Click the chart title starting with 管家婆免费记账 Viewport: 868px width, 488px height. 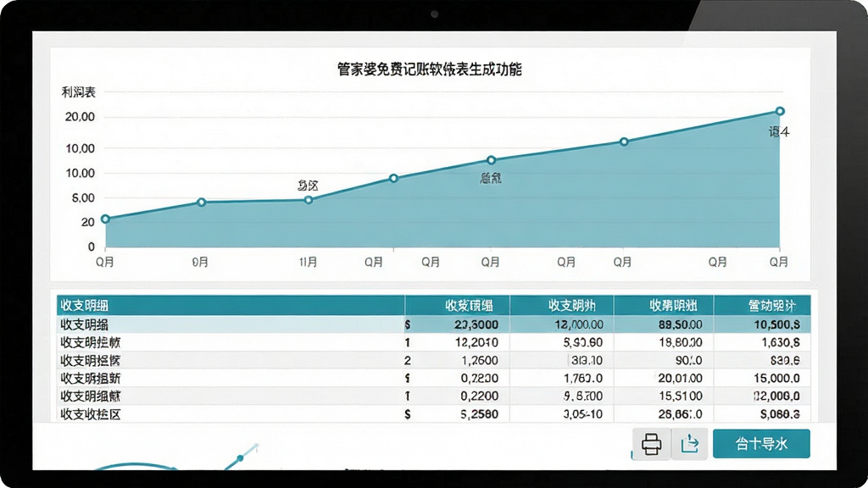[430, 69]
